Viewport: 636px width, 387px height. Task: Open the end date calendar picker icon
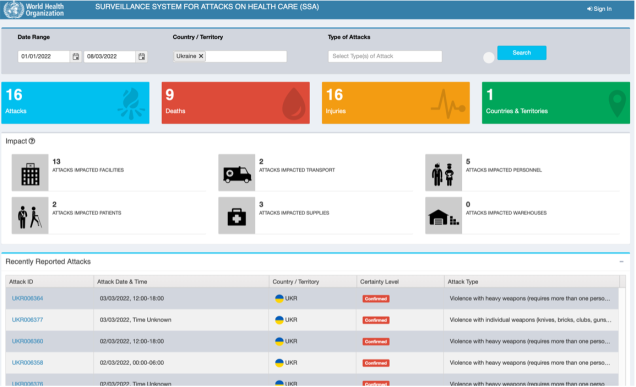pos(142,56)
